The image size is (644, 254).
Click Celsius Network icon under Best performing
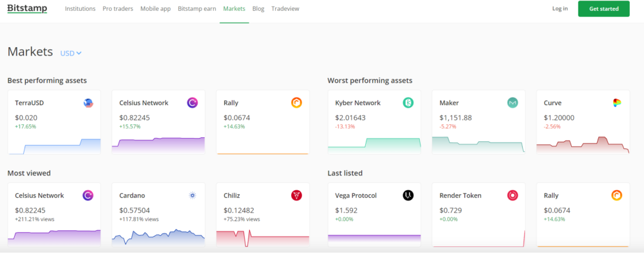coord(193,103)
